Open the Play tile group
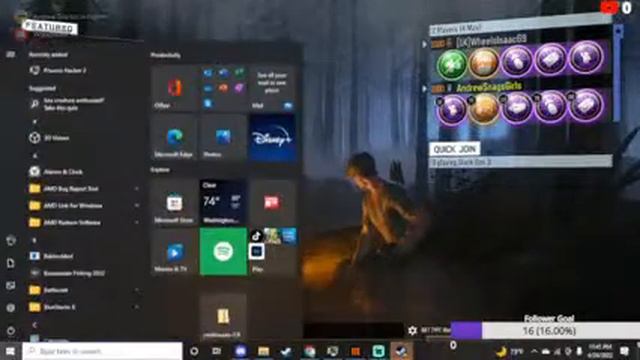The width and height of the screenshot is (640, 360). coord(272,252)
